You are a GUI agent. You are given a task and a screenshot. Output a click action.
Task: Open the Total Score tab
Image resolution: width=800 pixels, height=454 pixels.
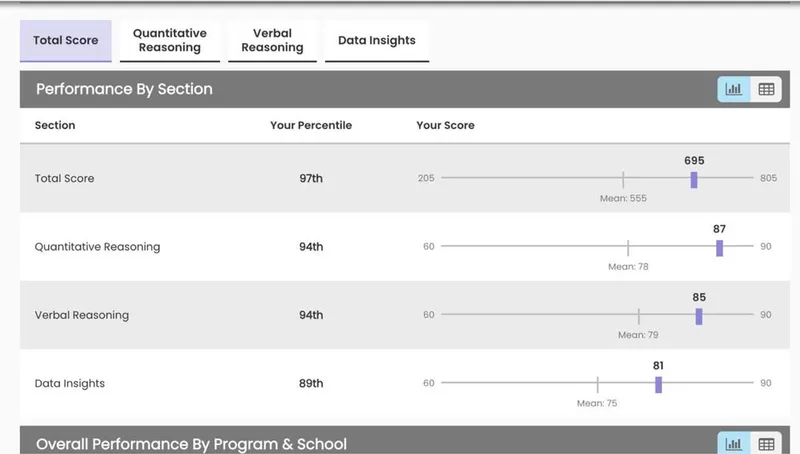point(66,41)
